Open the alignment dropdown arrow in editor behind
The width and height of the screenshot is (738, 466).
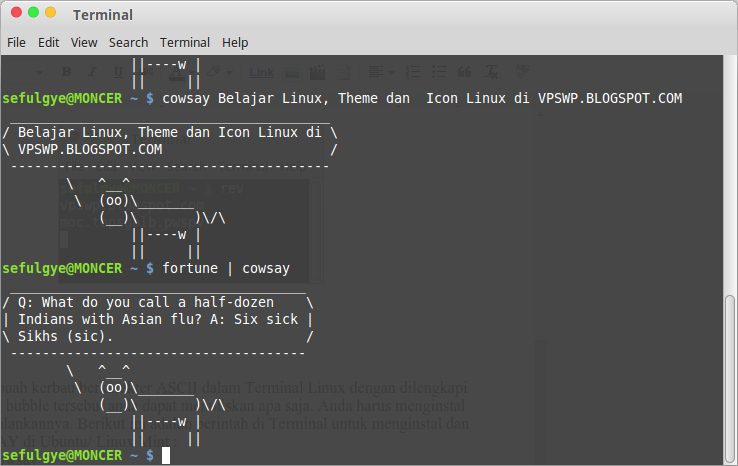391,72
